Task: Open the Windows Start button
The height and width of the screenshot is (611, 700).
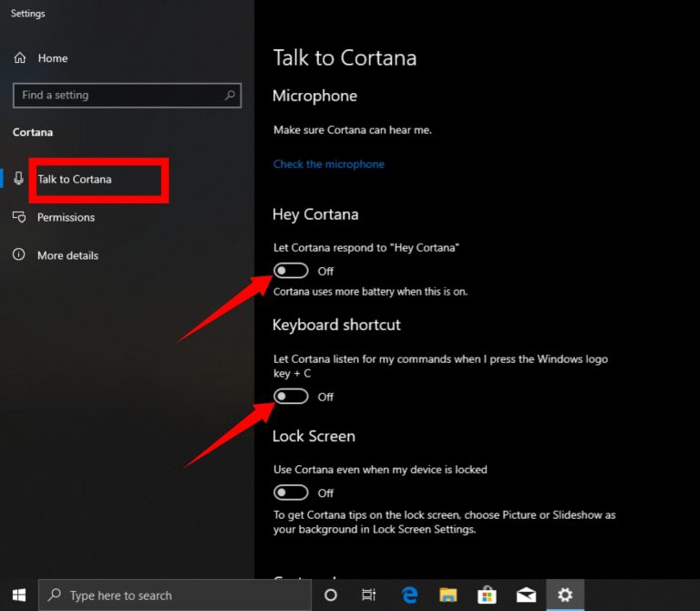Action: (19, 595)
